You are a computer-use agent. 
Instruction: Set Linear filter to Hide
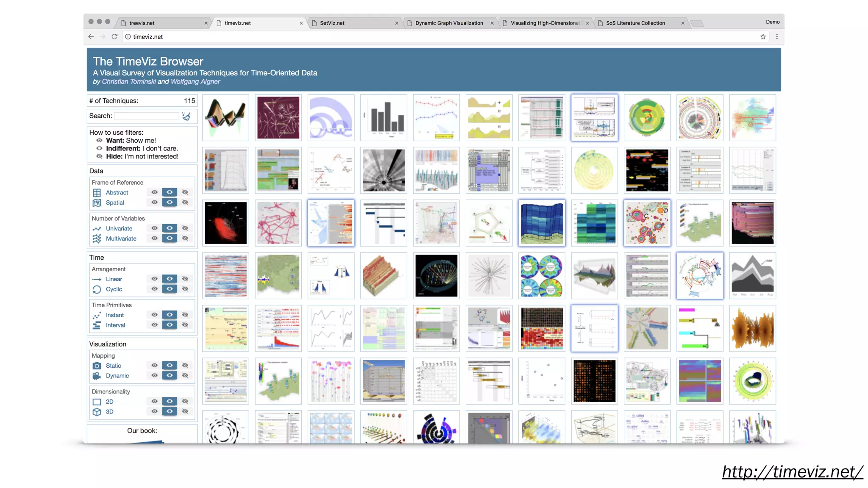click(x=185, y=279)
